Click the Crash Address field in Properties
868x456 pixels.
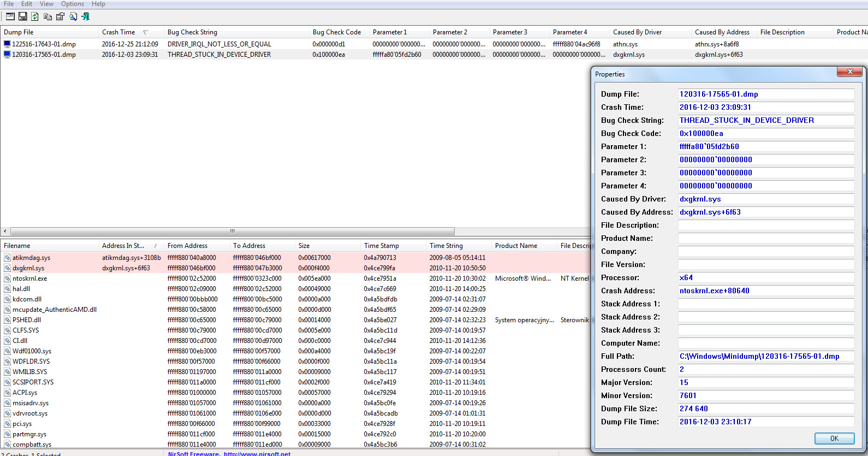766,291
